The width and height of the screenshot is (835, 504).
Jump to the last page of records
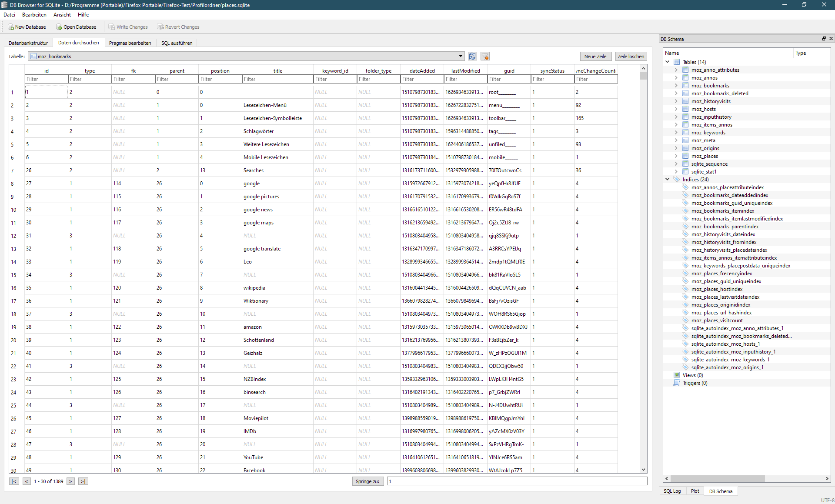(x=83, y=481)
